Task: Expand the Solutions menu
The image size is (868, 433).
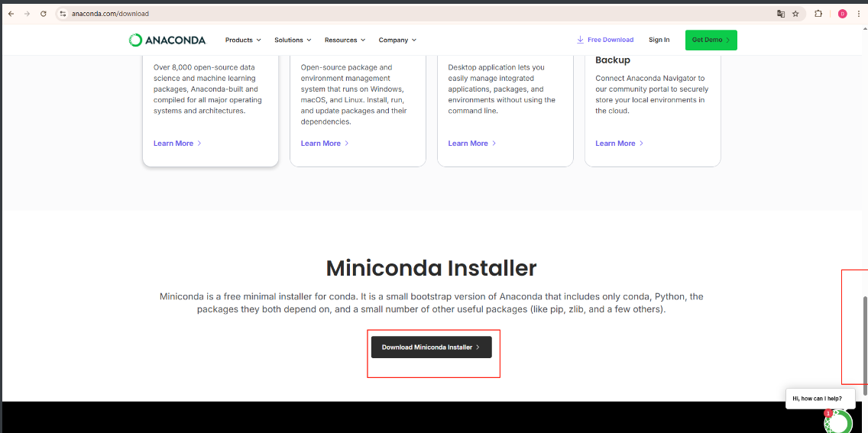Action: (293, 40)
